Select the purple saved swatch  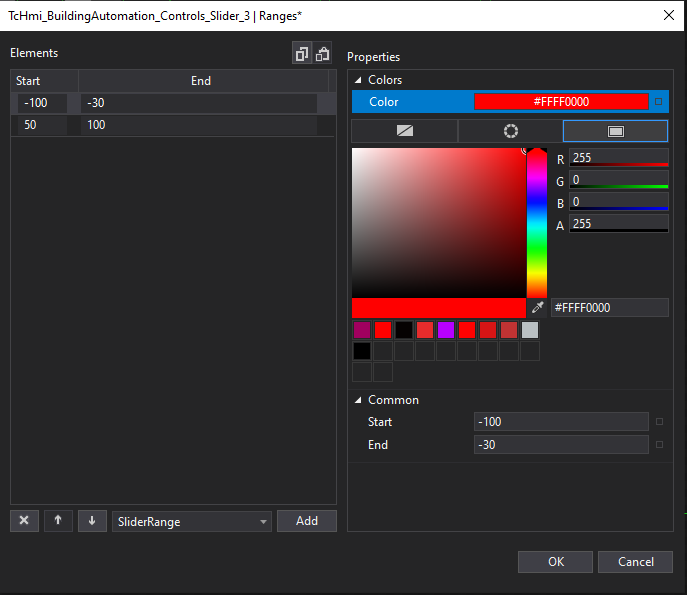tap(446, 330)
